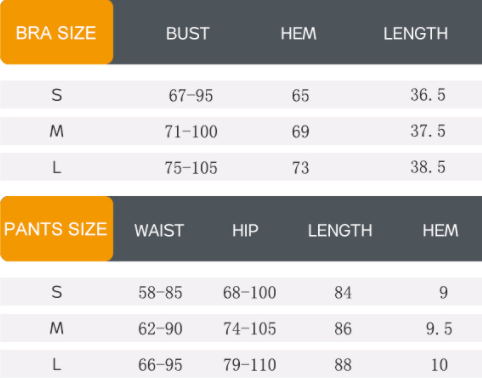Click bust value 71-100

(191, 132)
